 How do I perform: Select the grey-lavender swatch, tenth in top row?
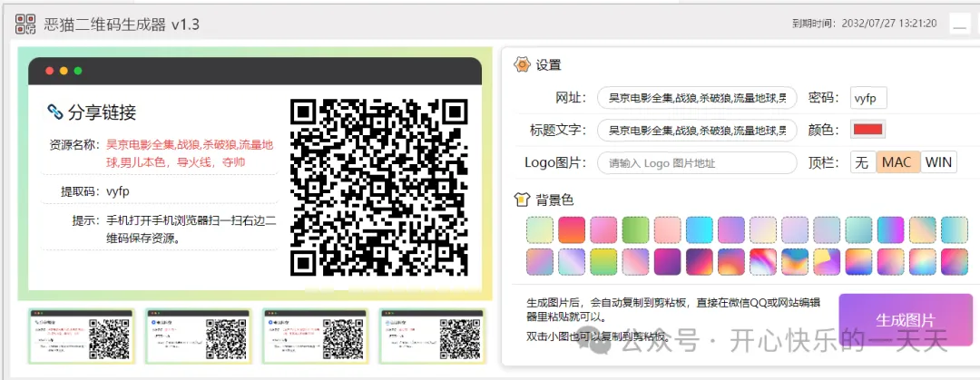click(827, 229)
